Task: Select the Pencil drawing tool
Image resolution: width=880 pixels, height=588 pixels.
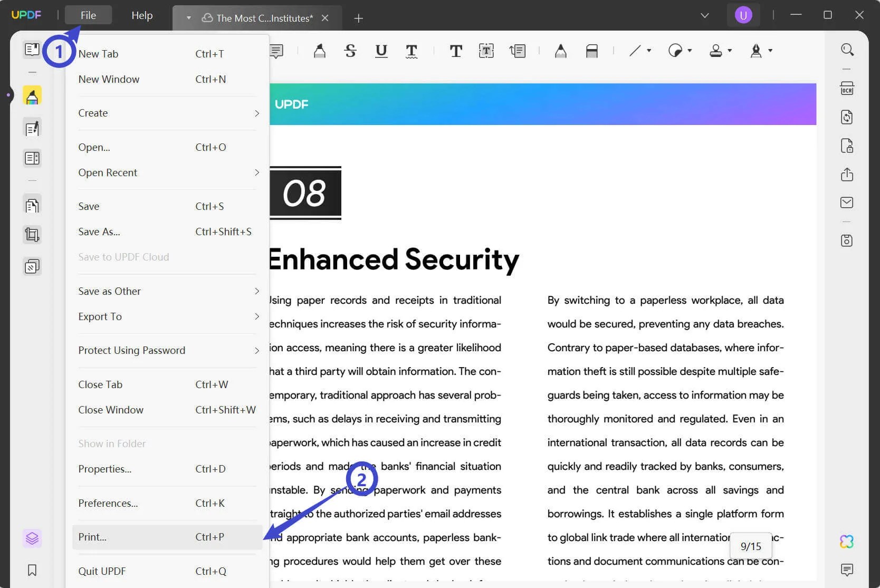Action: point(560,51)
